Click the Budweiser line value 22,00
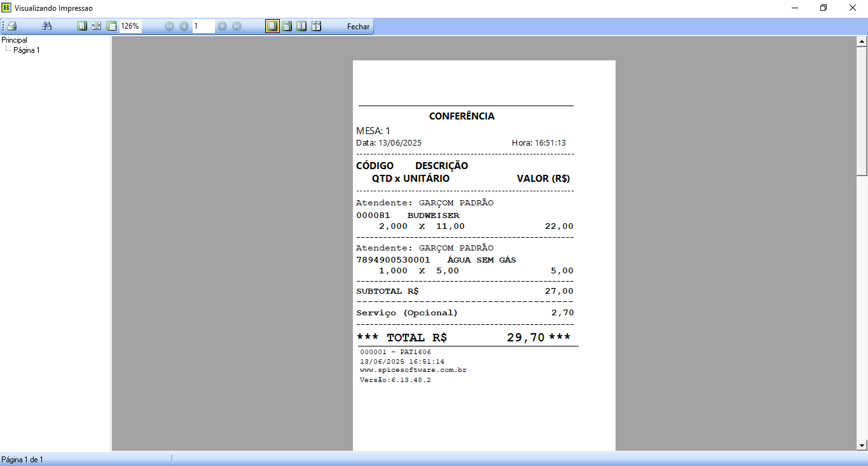The width and height of the screenshot is (868, 466). click(559, 226)
